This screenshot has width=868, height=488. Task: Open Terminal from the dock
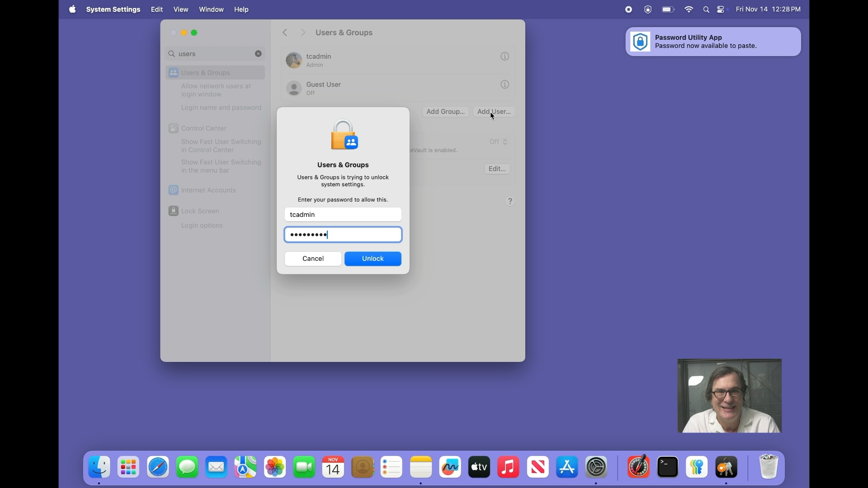click(668, 467)
